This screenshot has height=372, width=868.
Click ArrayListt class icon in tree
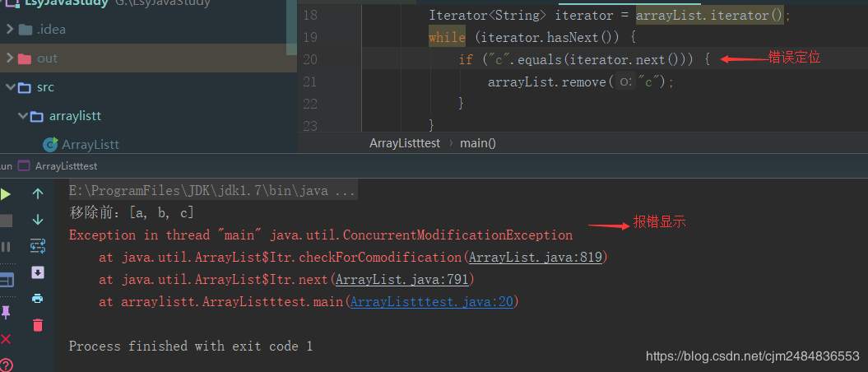50,145
